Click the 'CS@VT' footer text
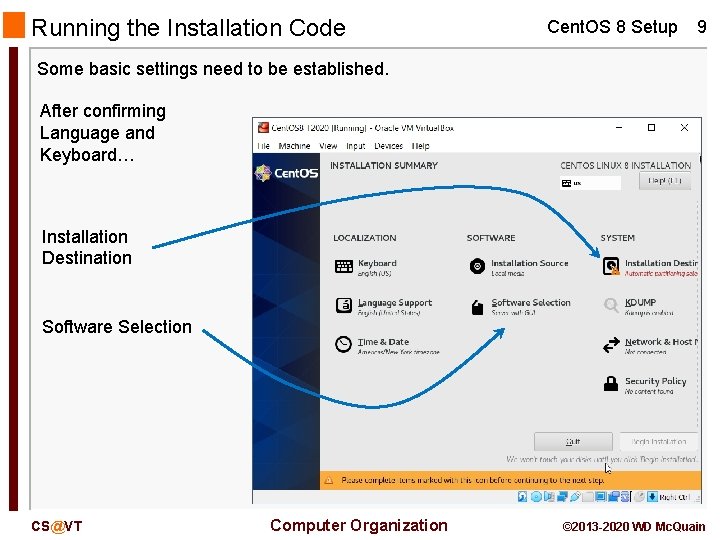This screenshot has height=540, width=720. [x=56, y=526]
